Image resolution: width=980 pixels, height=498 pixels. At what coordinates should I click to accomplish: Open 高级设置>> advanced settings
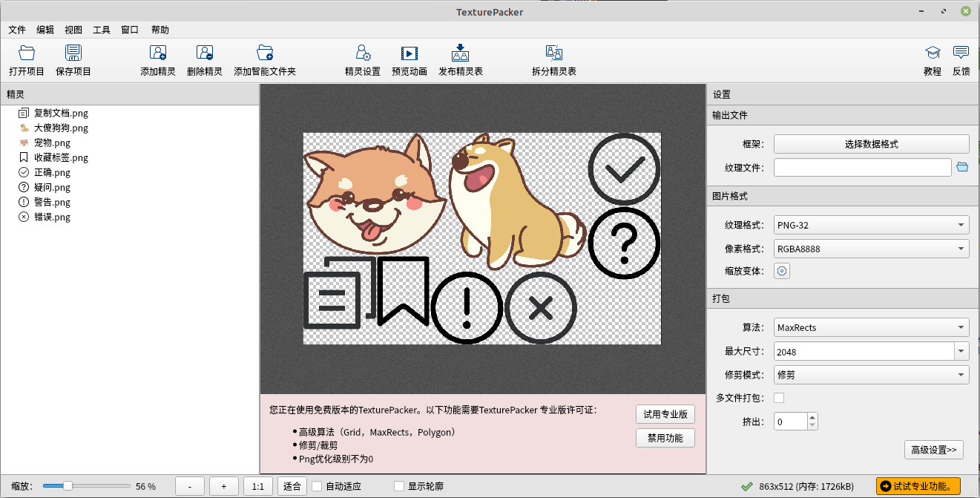click(x=934, y=450)
